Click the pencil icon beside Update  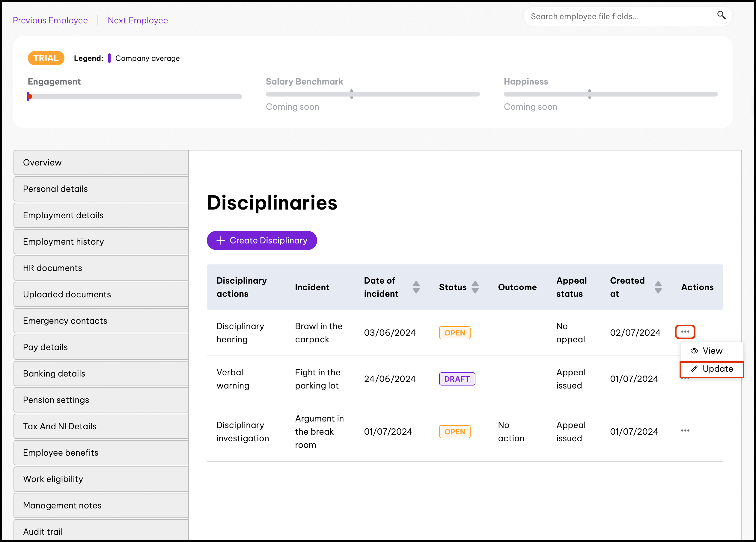(x=694, y=369)
